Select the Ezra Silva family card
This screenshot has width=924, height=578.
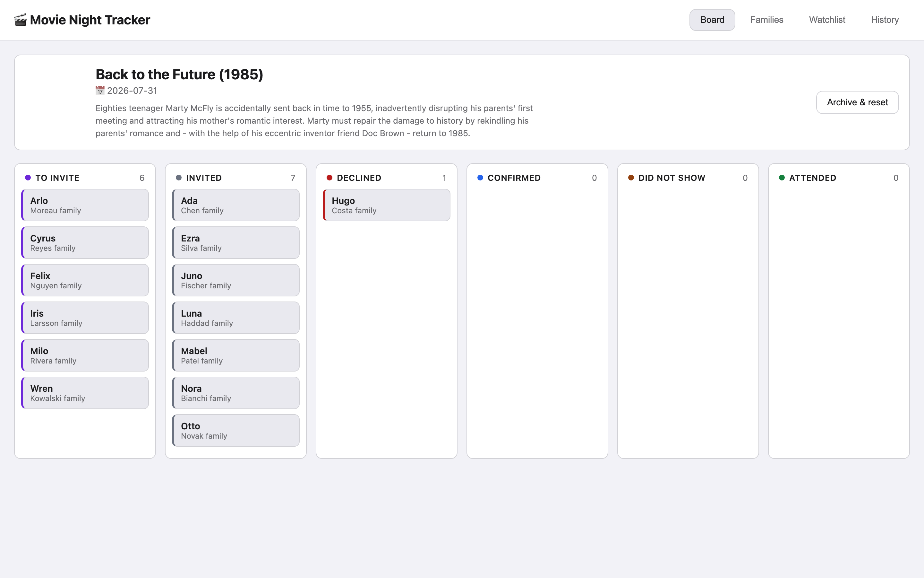[x=236, y=243]
